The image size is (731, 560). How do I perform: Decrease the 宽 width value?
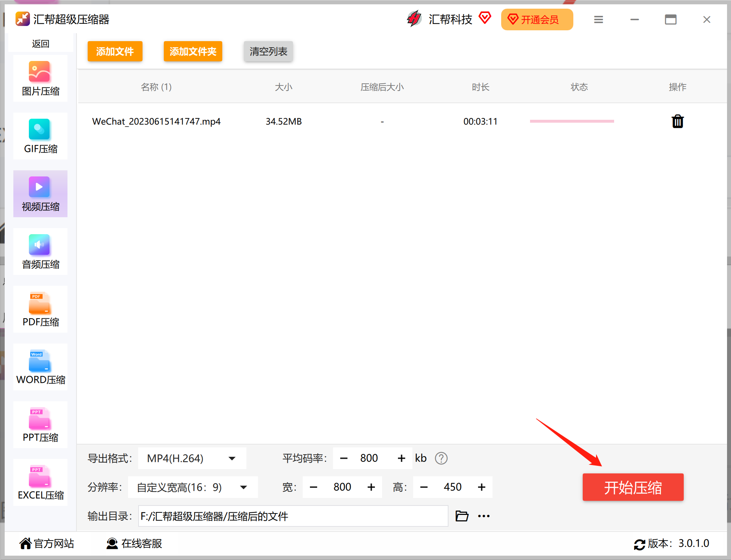314,487
